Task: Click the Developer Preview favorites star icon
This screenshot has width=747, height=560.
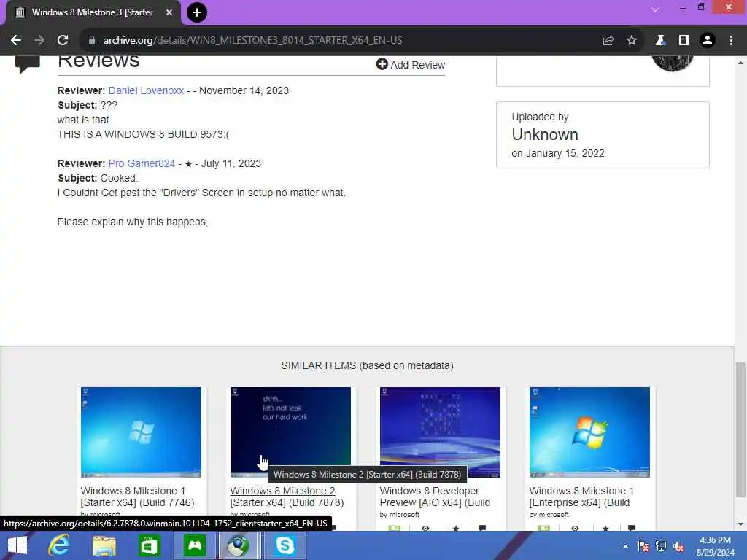Action: pos(456,528)
